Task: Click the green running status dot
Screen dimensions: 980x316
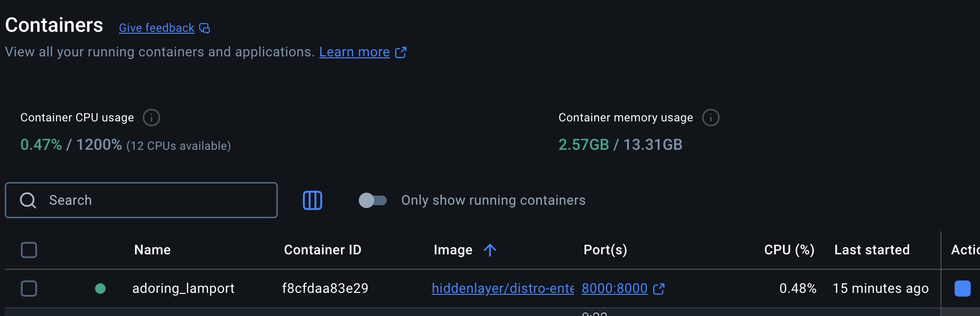Action: 100,289
